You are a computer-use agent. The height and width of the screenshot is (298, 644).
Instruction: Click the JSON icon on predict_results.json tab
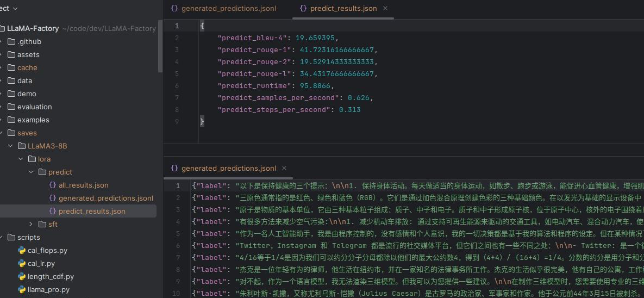[303, 8]
